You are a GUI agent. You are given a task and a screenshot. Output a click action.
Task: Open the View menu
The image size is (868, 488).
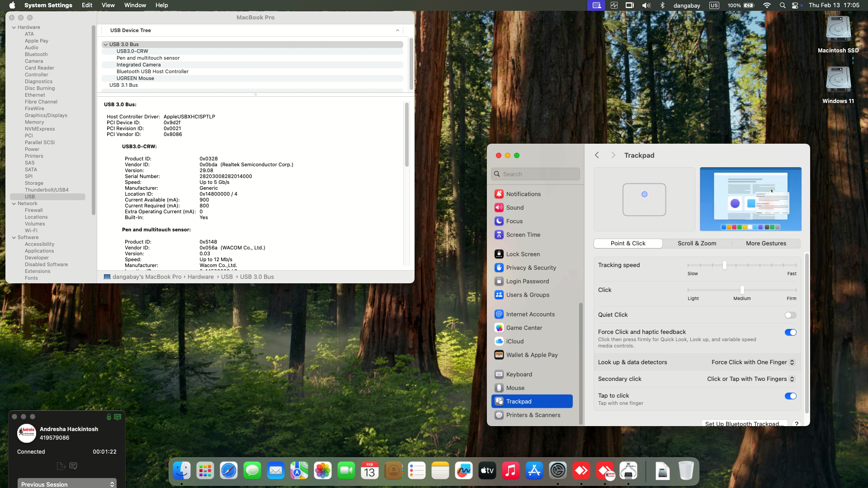pos(108,5)
